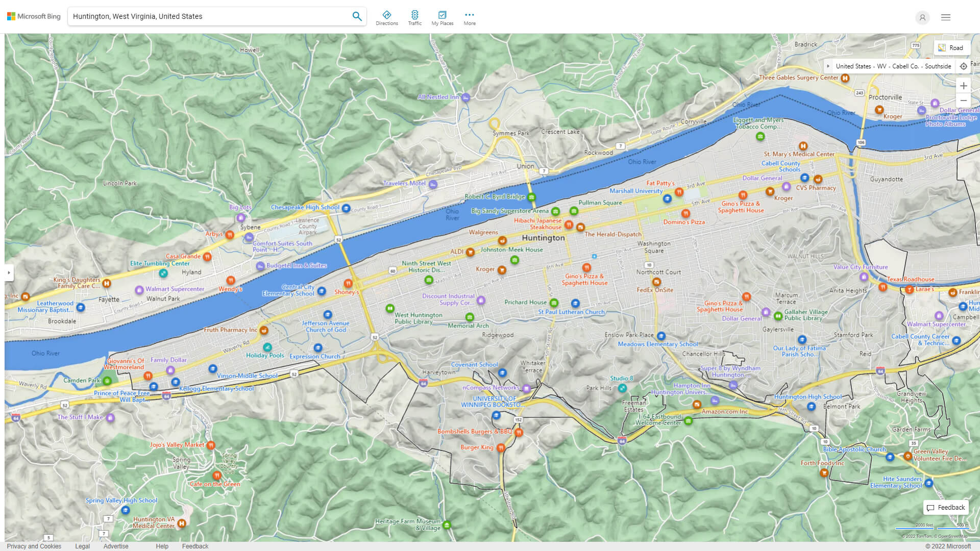Open My Places
The image size is (980, 551).
pos(442,18)
